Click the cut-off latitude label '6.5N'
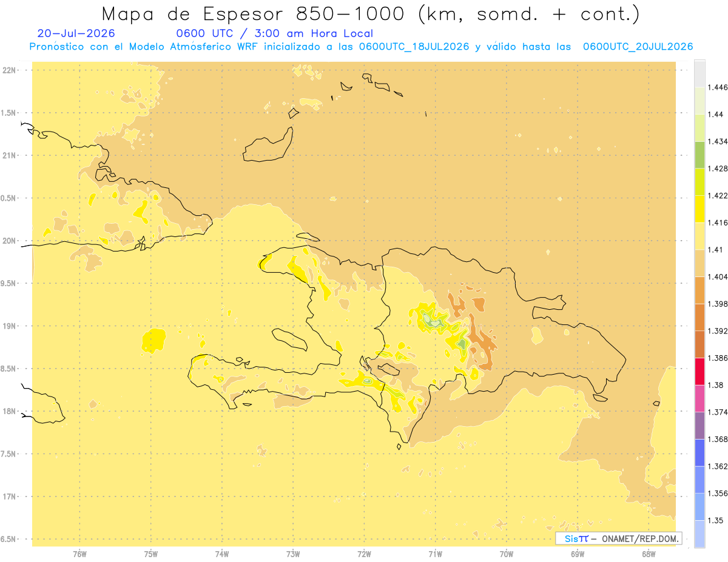The image size is (728, 562). point(8,539)
